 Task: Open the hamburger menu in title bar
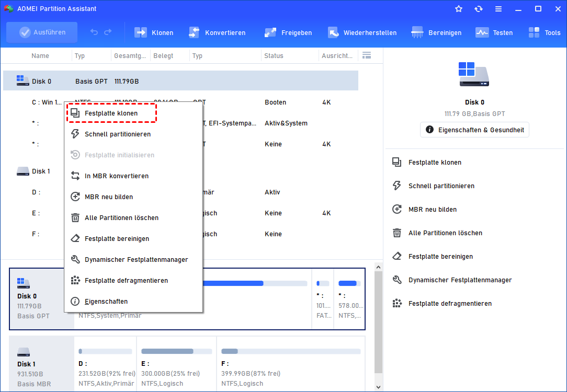click(498, 9)
